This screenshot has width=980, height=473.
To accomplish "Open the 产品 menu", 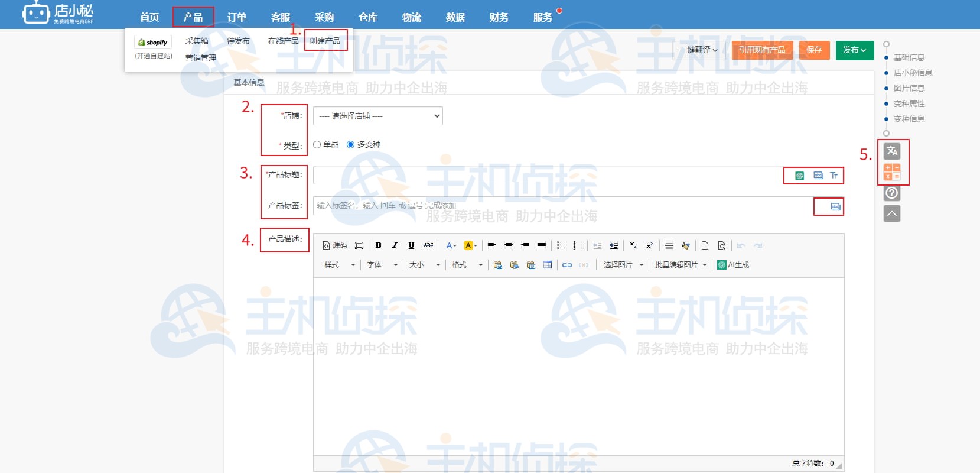I will point(193,17).
